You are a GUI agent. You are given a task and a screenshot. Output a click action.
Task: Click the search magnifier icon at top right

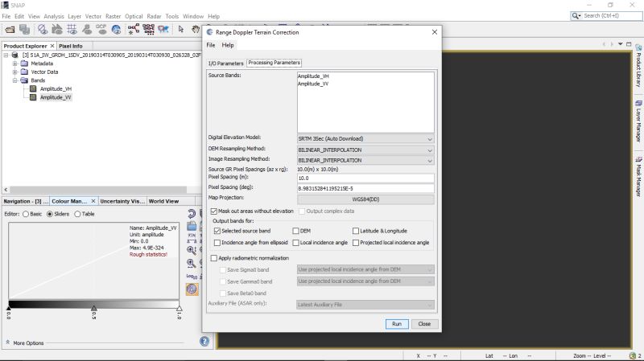coord(576,15)
